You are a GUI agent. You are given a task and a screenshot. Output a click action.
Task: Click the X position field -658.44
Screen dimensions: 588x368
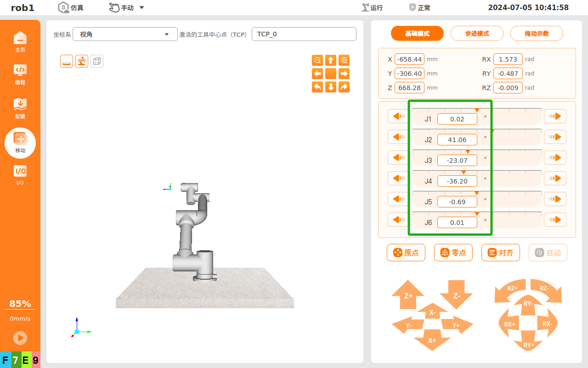pyautogui.click(x=409, y=59)
